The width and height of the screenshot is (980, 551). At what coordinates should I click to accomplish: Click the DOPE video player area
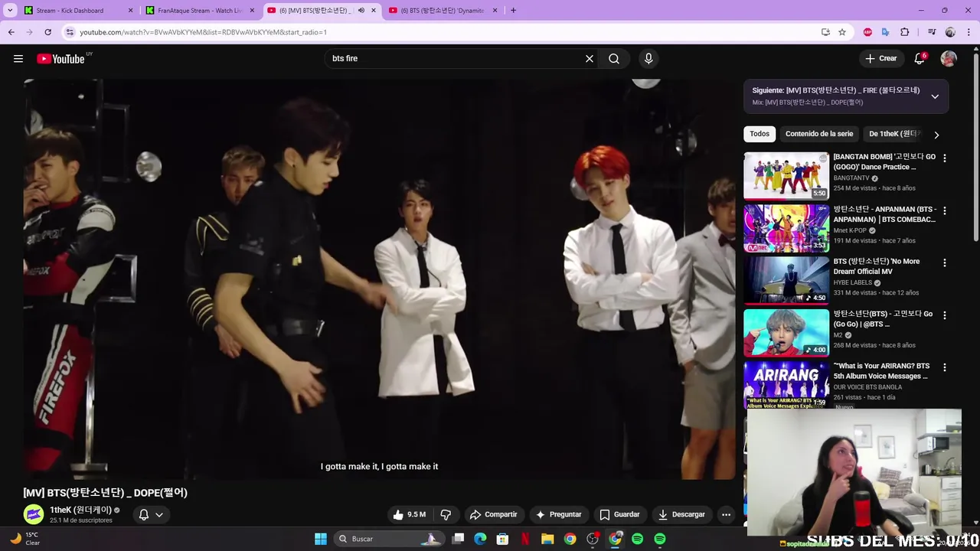coord(379,279)
